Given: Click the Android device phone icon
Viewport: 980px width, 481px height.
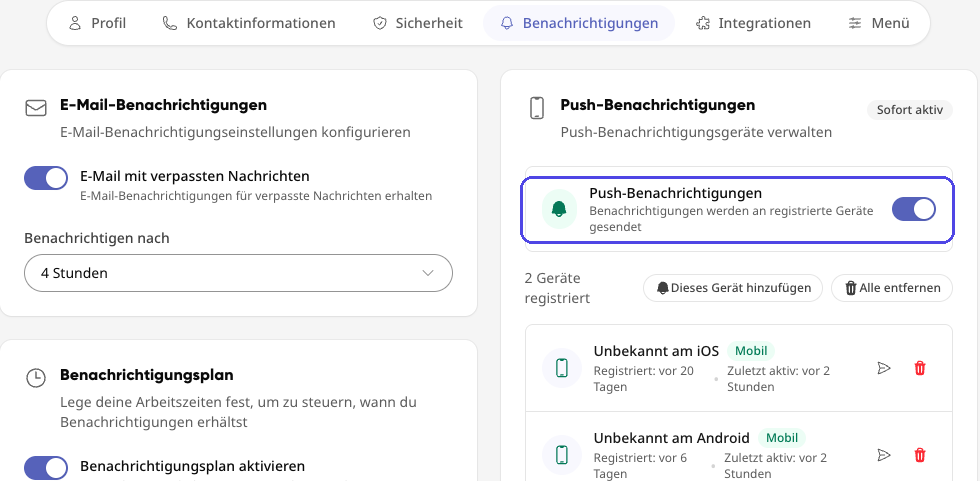Looking at the screenshot, I should (x=562, y=454).
